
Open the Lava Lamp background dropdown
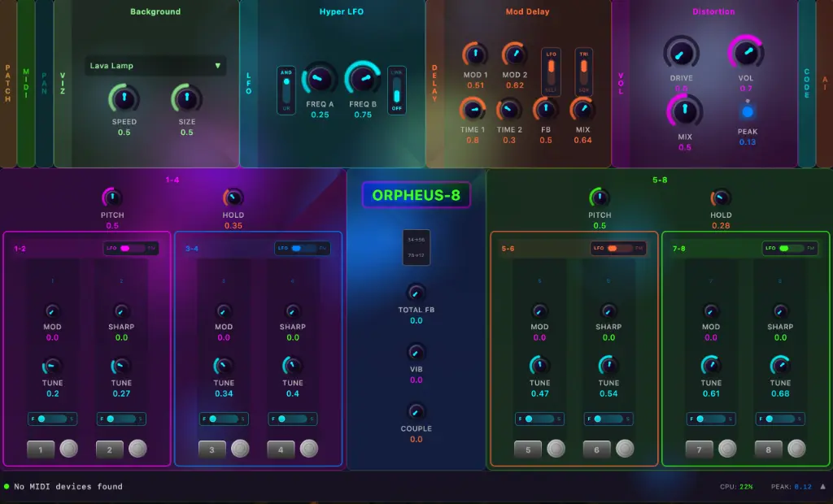click(155, 66)
